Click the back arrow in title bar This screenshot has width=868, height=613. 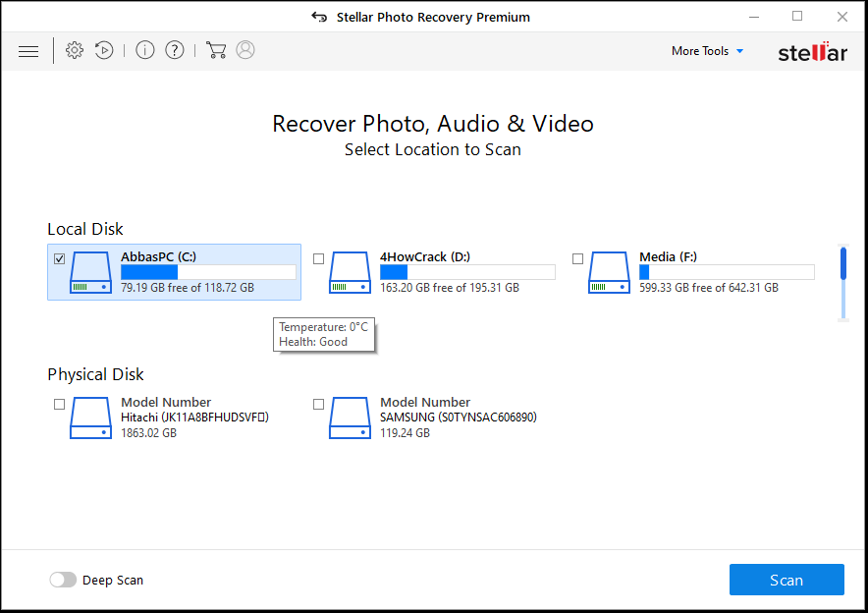319,17
